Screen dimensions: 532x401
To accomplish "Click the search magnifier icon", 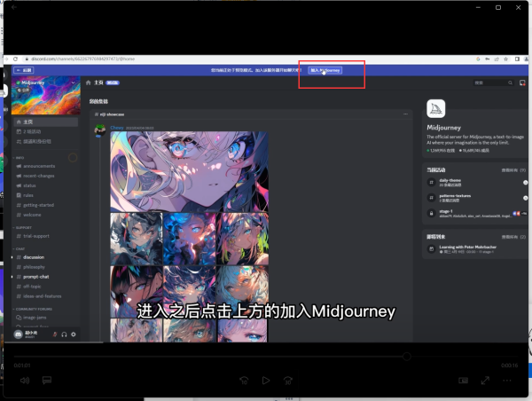I will pyautogui.click(x=510, y=83).
